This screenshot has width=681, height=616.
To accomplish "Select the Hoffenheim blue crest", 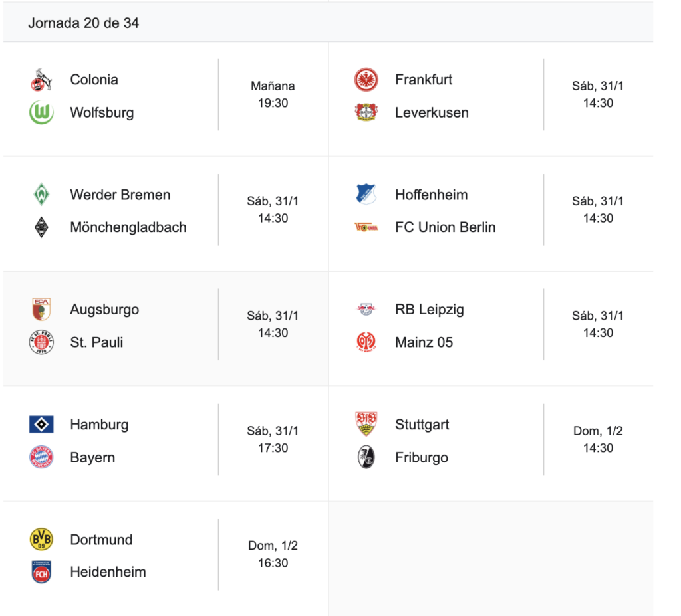I will (x=366, y=195).
